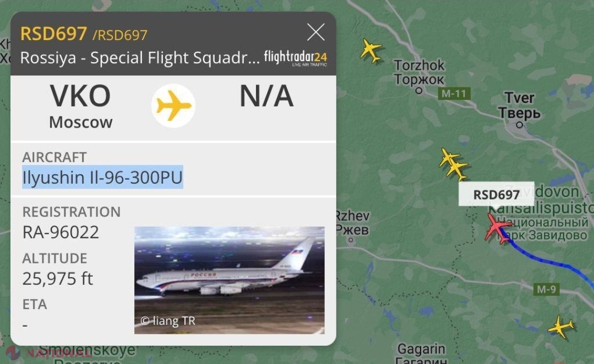Select yellow aircraft near M-9 road

(x=561, y=327)
